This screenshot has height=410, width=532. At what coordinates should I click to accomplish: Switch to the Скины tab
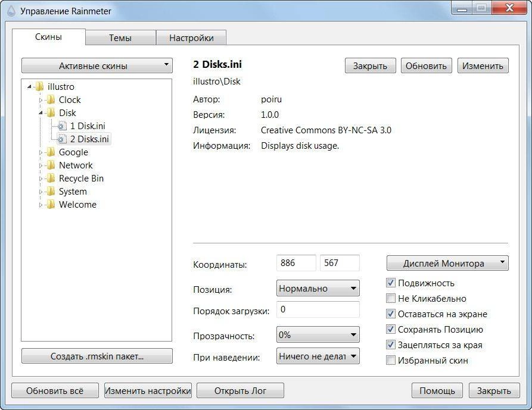click(48, 37)
